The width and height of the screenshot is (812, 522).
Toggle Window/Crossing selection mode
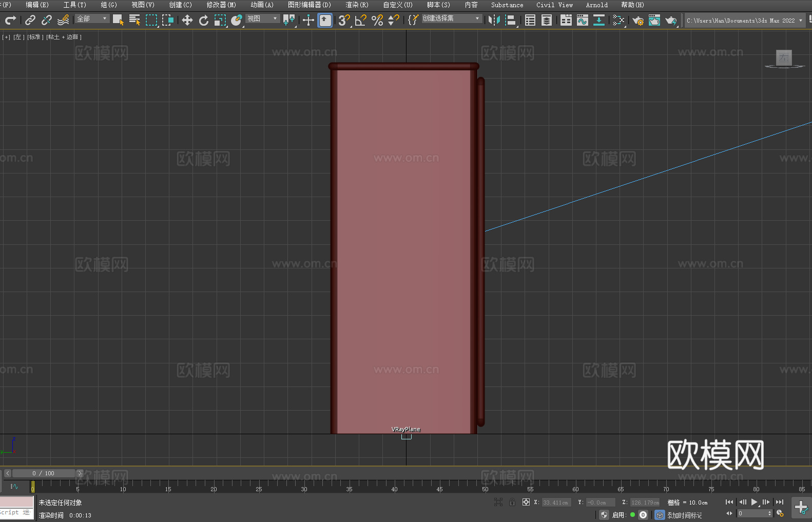[x=168, y=20]
